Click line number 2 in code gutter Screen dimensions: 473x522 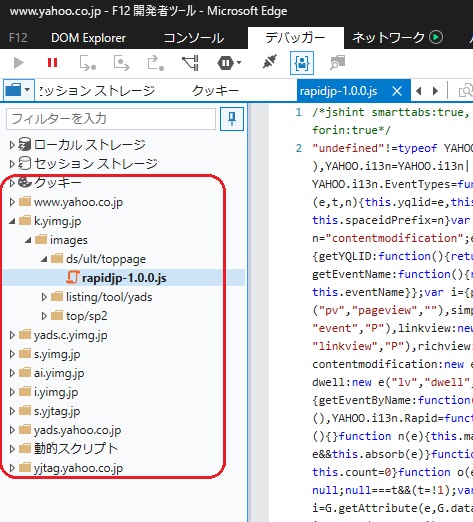[299, 148]
